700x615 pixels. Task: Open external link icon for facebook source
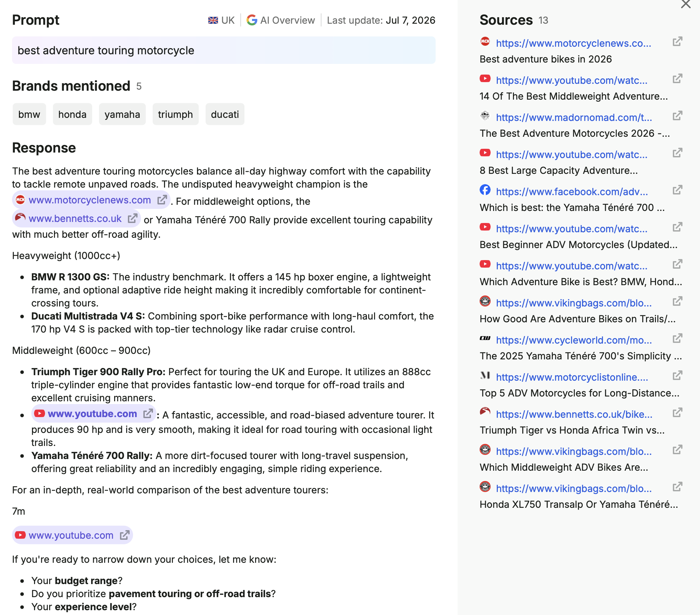[677, 190]
